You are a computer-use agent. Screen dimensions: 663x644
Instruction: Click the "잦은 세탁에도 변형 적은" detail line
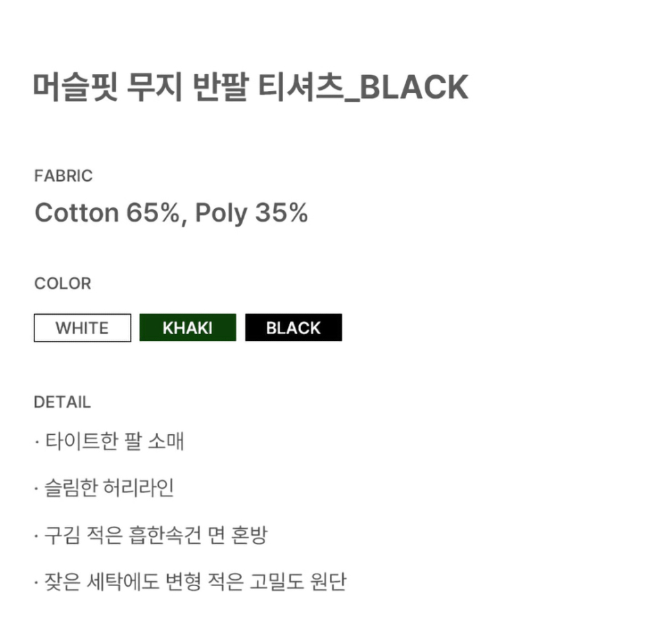point(152,582)
